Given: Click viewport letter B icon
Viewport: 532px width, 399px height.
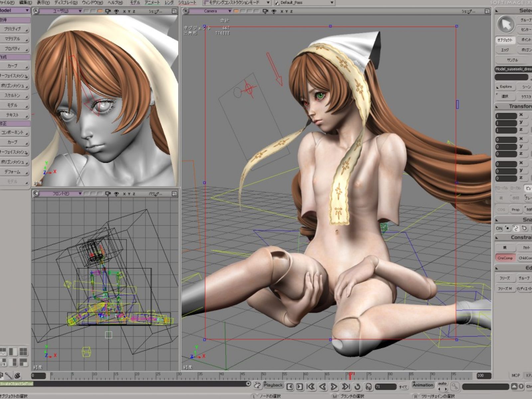Looking at the screenshot, I should click(186, 11).
